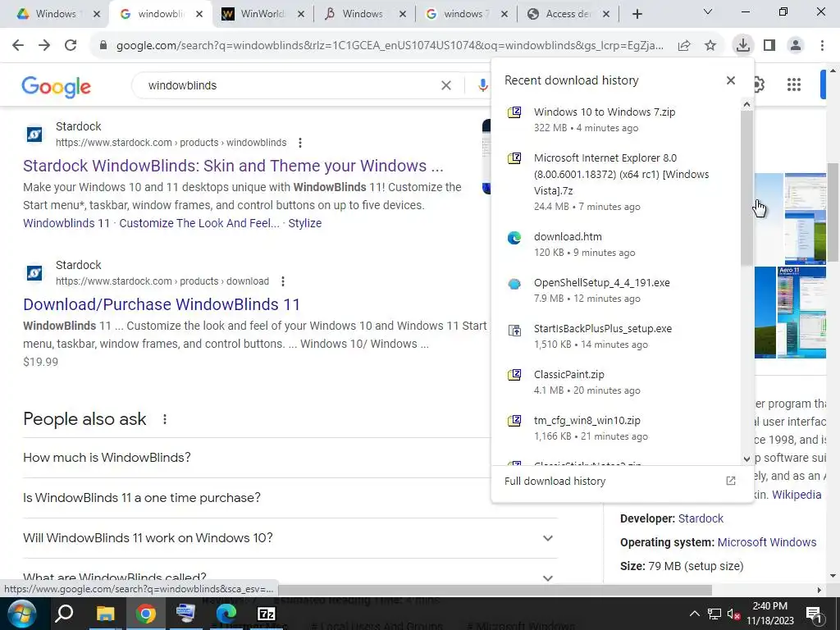Open 'Stardock WindowBlinds: Skin and Theme' result

click(233, 166)
